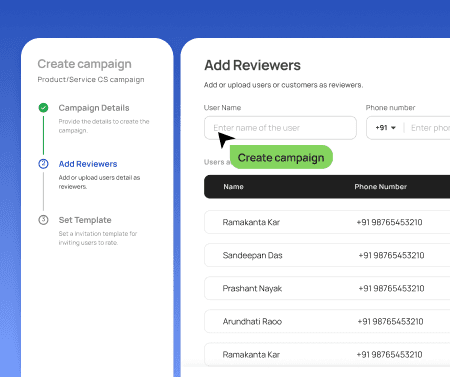Open the +91 country code dropdown
Screen dimensions: 450x377
tap(386, 128)
